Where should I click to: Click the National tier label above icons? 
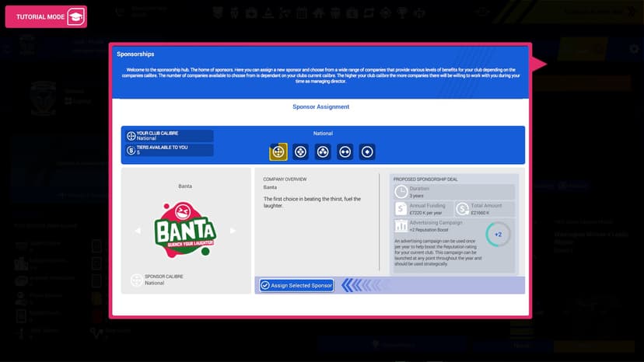[323, 134]
